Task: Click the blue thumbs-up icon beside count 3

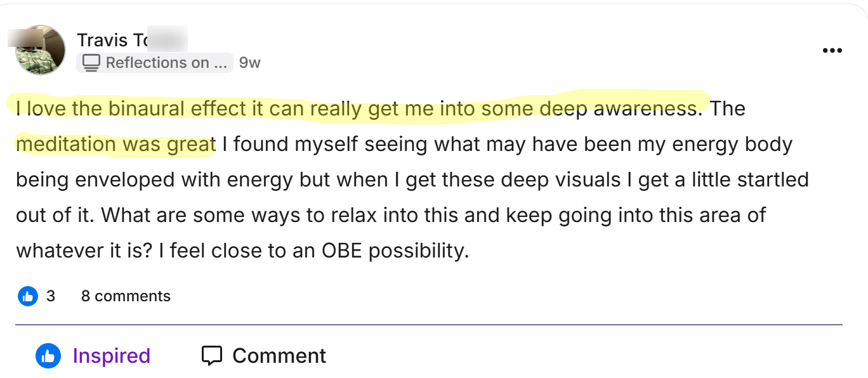Action: point(27,296)
